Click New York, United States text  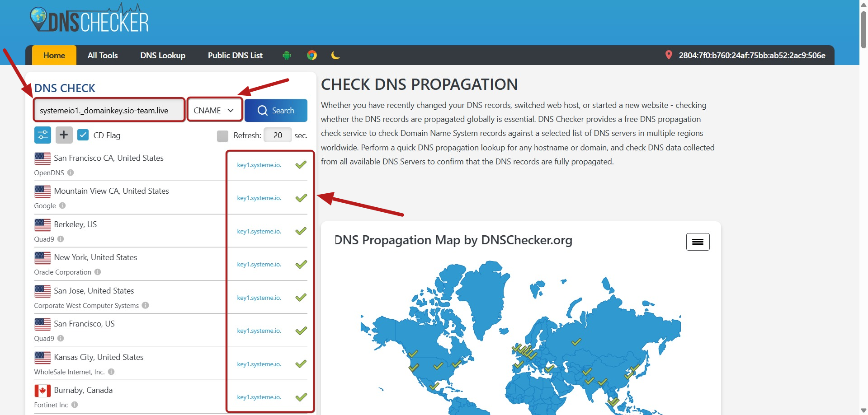95,257
